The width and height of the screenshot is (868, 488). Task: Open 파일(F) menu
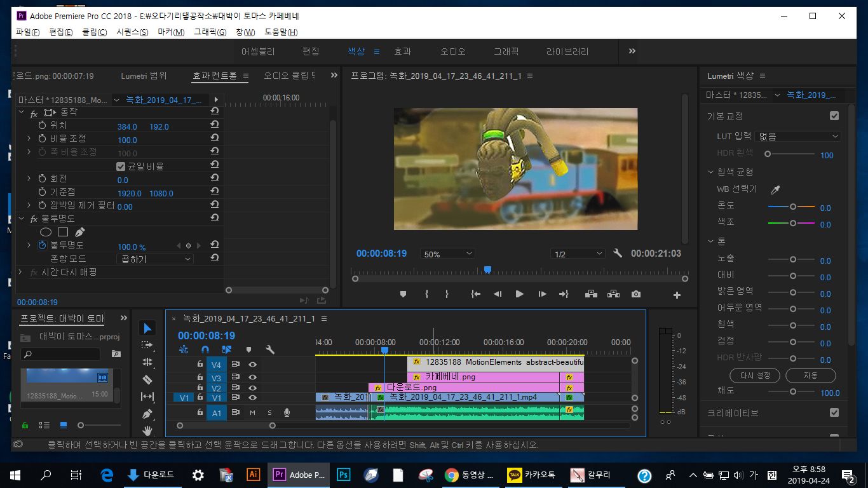pos(27,32)
